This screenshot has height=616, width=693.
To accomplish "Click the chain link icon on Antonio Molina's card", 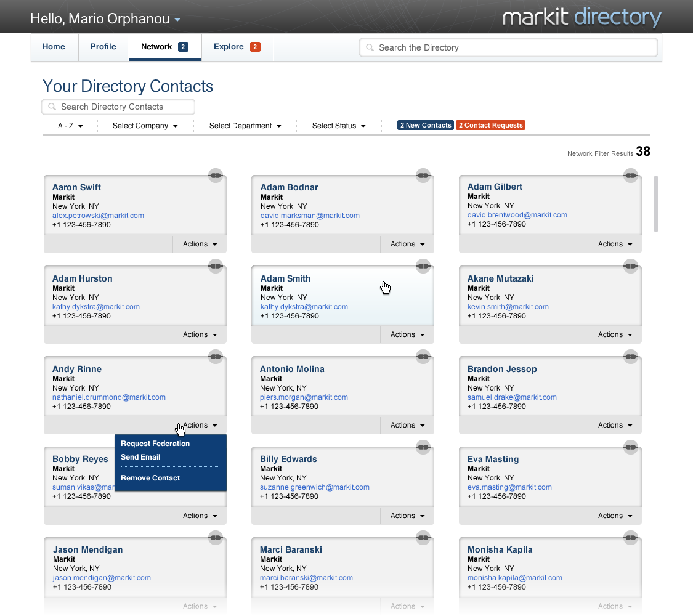I will click(423, 356).
